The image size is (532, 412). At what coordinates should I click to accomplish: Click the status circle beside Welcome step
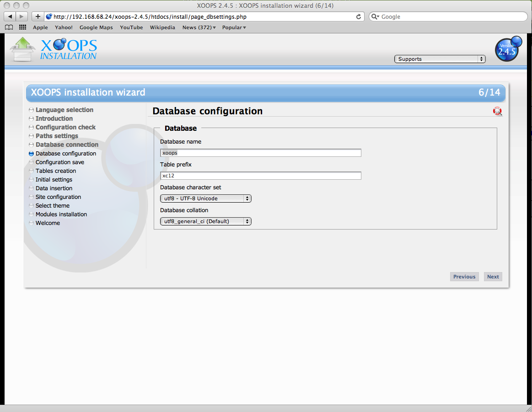click(x=31, y=223)
